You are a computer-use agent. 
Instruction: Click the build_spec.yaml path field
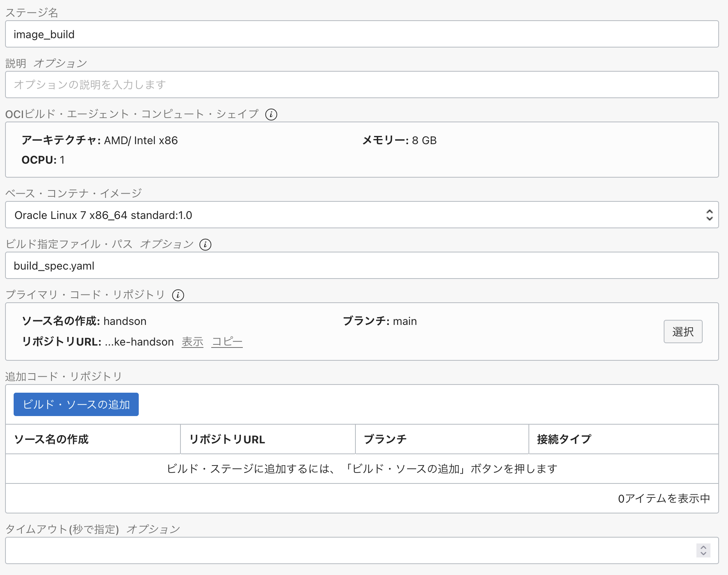pyautogui.click(x=362, y=266)
